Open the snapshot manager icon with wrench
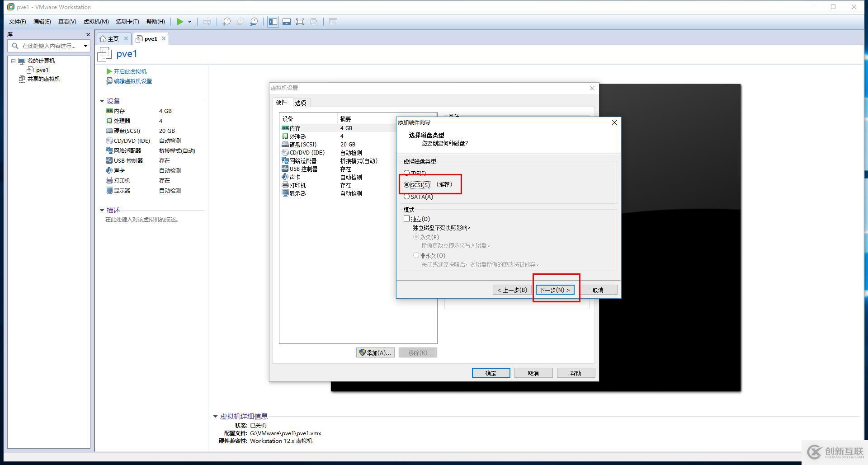Viewport: 868px width, 465px height. (x=254, y=22)
